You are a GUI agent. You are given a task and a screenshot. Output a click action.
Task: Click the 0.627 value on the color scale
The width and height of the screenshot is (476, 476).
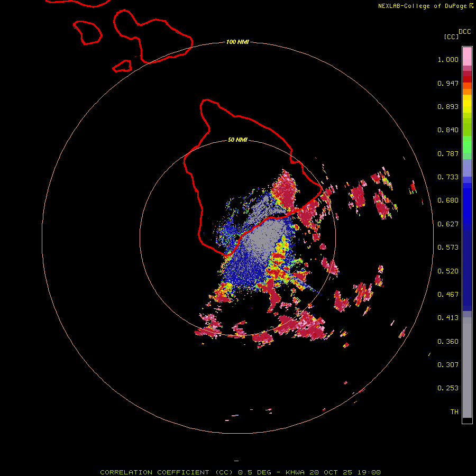tap(448, 224)
